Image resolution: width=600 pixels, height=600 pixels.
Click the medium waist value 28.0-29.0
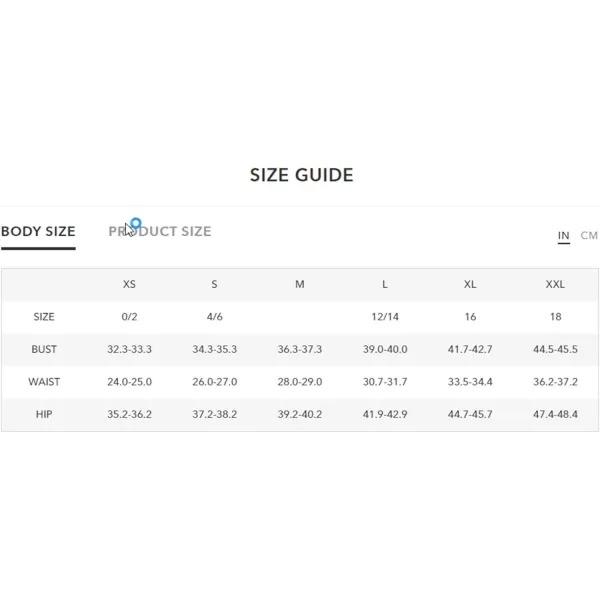[x=300, y=382]
